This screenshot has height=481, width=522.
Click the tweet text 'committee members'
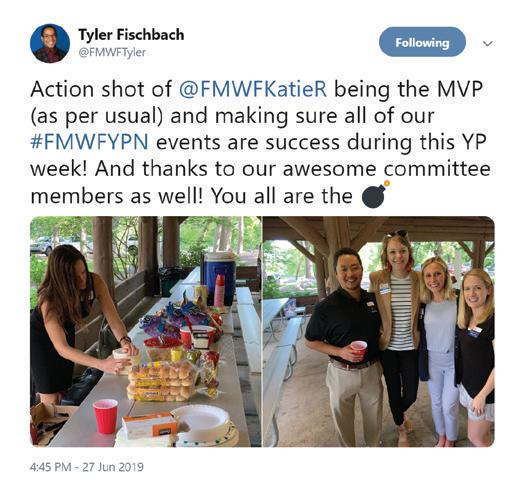click(260, 182)
